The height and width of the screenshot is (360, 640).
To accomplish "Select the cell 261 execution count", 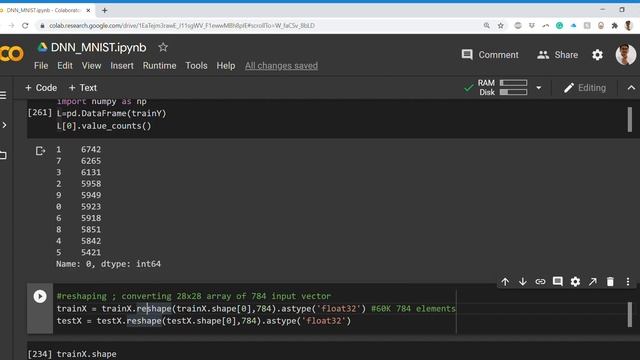I will pos(40,112).
